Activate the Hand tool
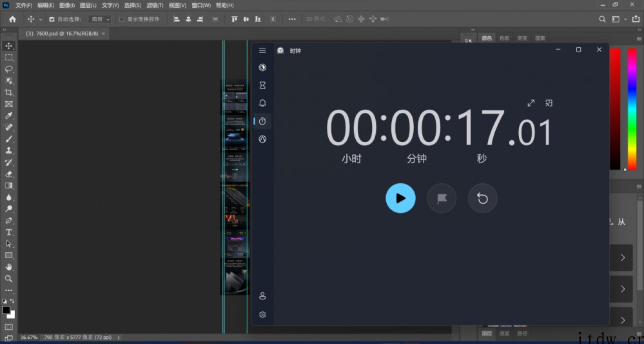The height and width of the screenshot is (344, 644). [x=9, y=267]
